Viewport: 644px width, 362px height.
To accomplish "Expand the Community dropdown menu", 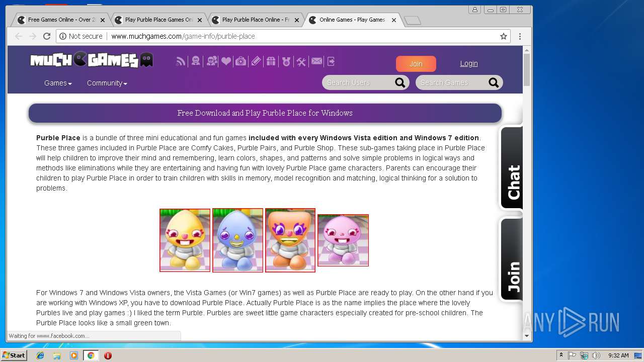I will coord(107,83).
